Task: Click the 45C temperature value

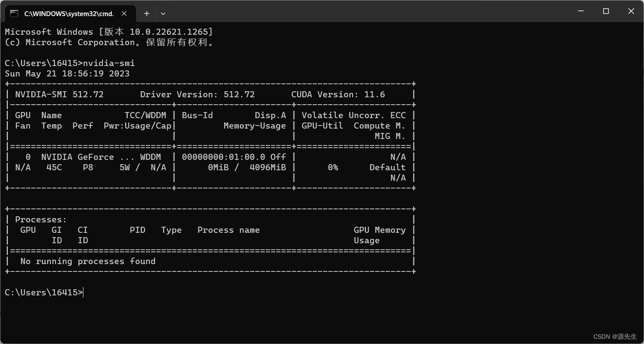Action: coord(54,167)
